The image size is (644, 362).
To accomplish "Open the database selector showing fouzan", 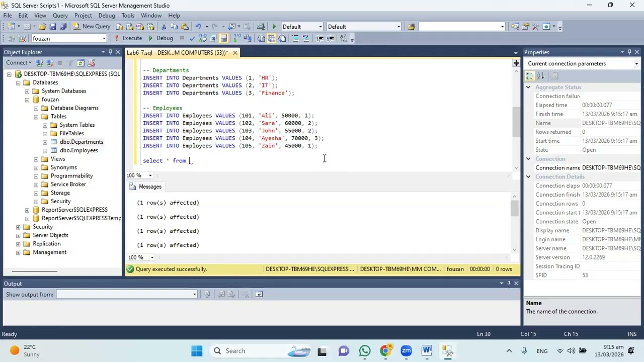I will coord(69,38).
